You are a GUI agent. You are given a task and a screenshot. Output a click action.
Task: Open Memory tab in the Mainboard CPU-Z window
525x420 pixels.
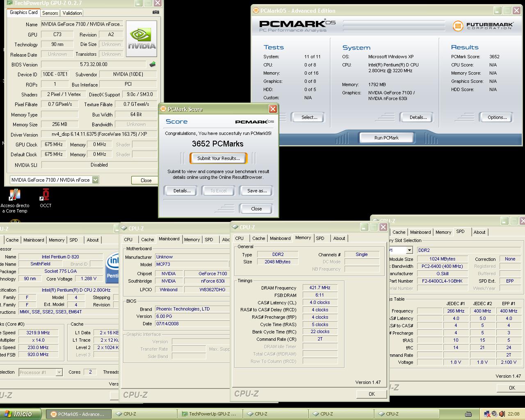192,240
